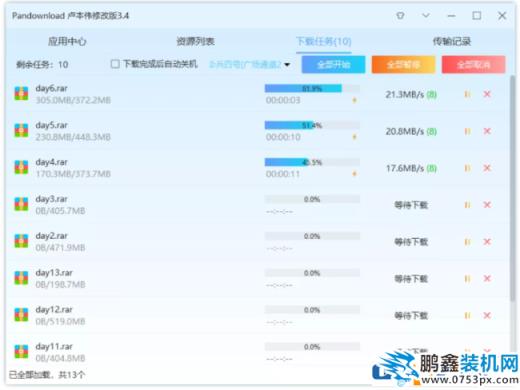This screenshot has width=520, height=390.
Task: Click the day3.rar archive file icon
Action: coord(21,204)
